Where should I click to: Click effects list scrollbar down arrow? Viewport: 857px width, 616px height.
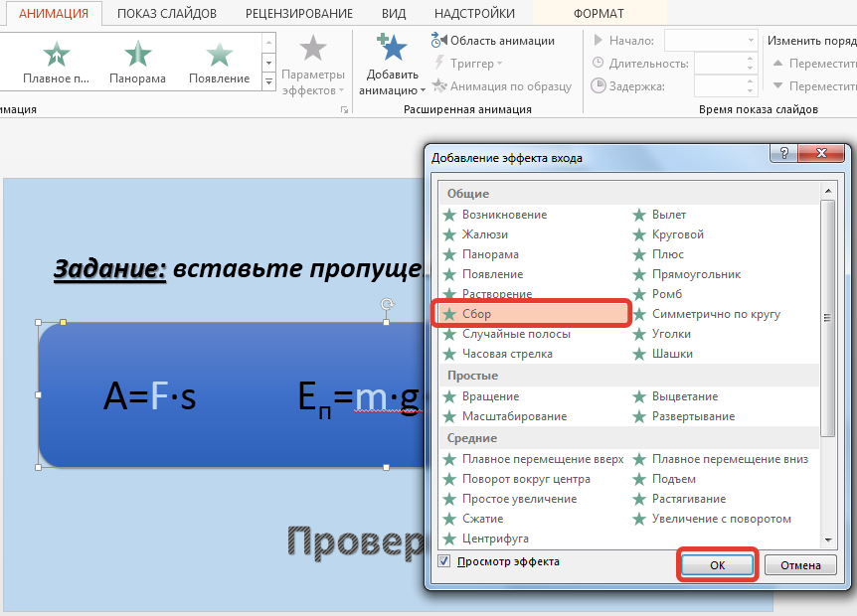pos(828,540)
